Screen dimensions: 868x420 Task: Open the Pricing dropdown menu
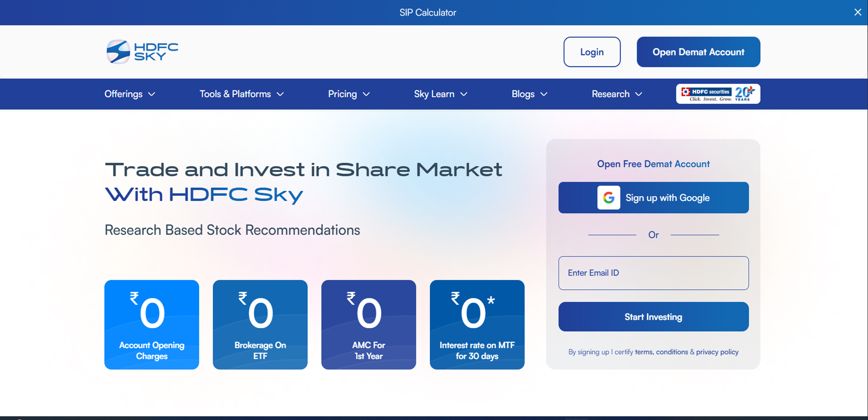coord(349,94)
